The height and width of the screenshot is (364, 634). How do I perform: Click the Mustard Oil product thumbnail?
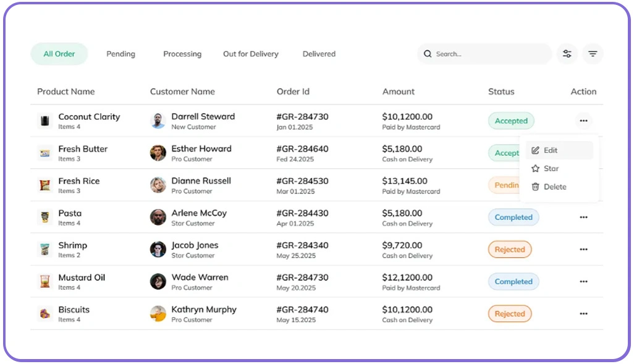pos(45,281)
